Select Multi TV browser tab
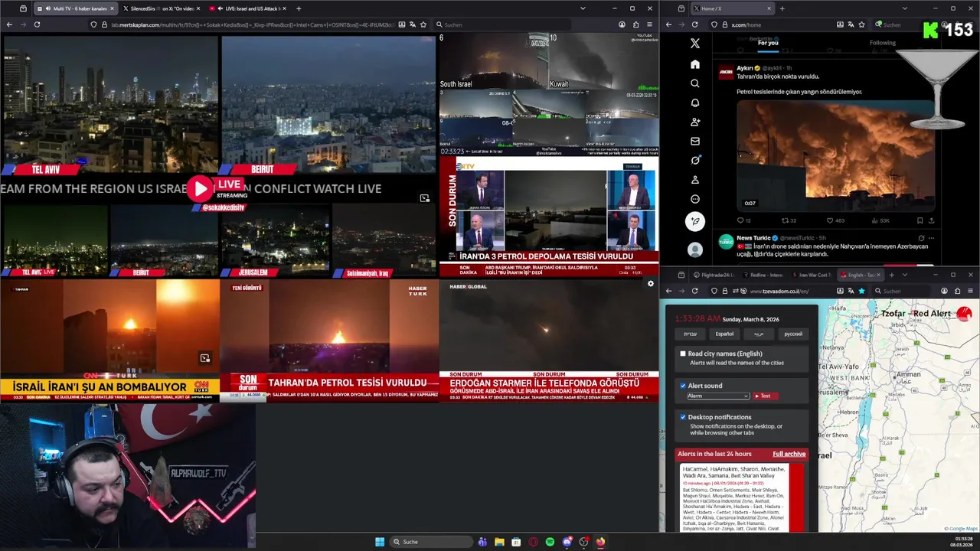Viewport: 980px width, 551px height. [74, 8]
